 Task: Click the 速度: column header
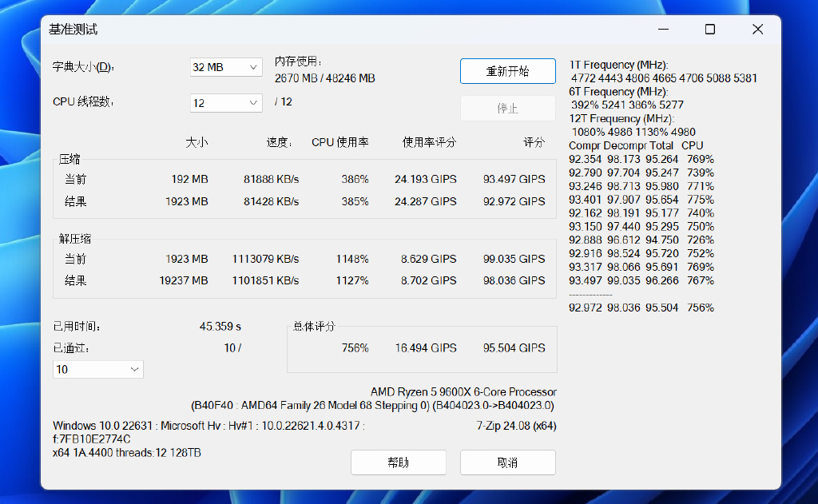click(x=280, y=142)
